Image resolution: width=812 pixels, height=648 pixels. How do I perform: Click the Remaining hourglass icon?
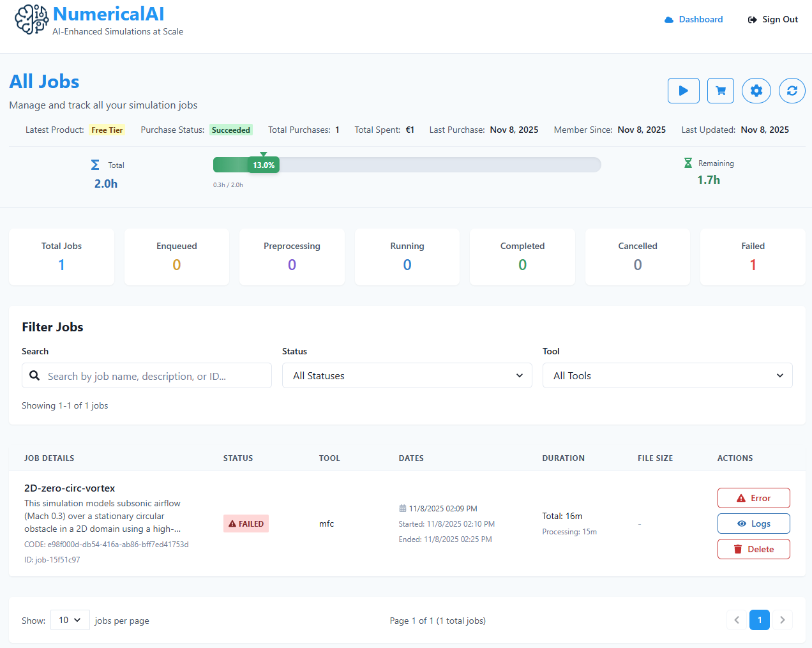point(688,163)
